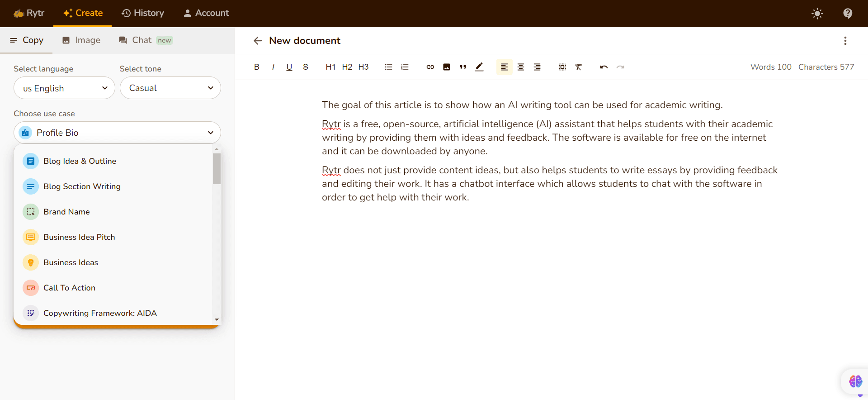Apply strikethrough formatting
The height and width of the screenshot is (400, 868).
point(306,67)
